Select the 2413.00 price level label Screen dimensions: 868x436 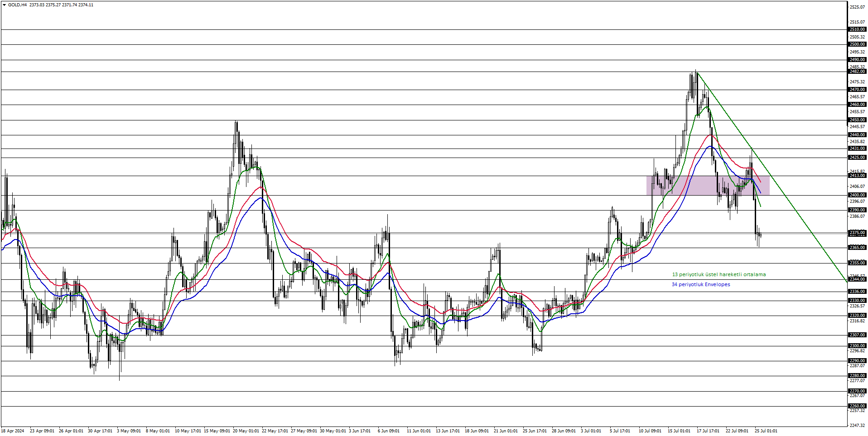point(857,176)
